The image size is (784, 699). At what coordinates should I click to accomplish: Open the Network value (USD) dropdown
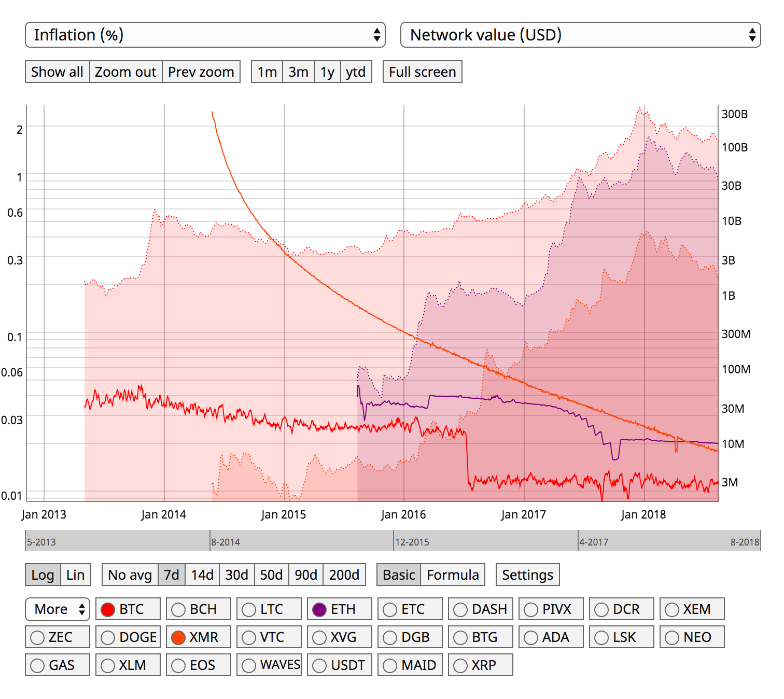581,35
